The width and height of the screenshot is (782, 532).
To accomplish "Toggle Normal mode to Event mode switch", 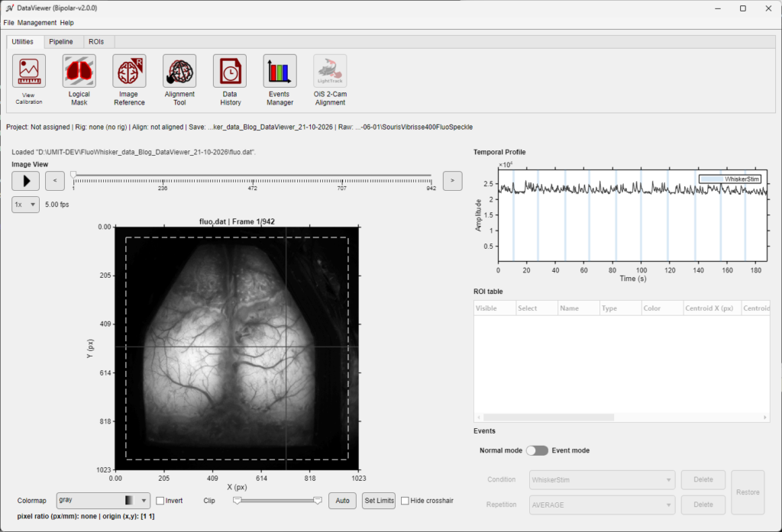I will click(x=537, y=450).
